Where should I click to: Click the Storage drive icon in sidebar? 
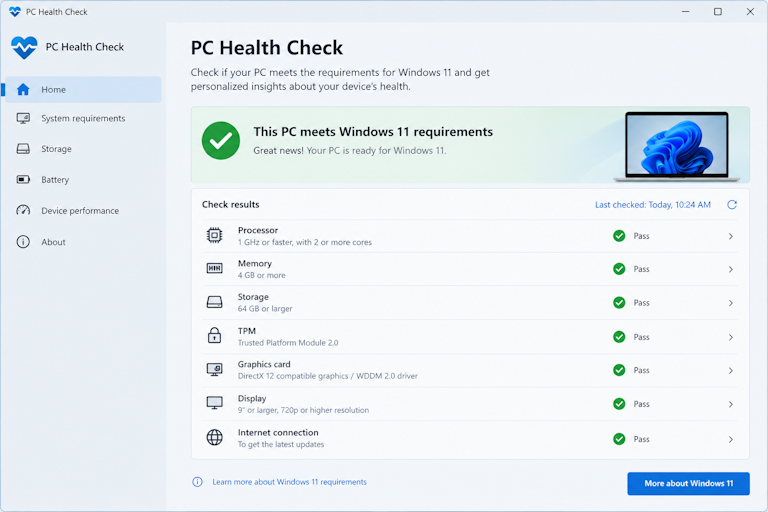click(23, 148)
